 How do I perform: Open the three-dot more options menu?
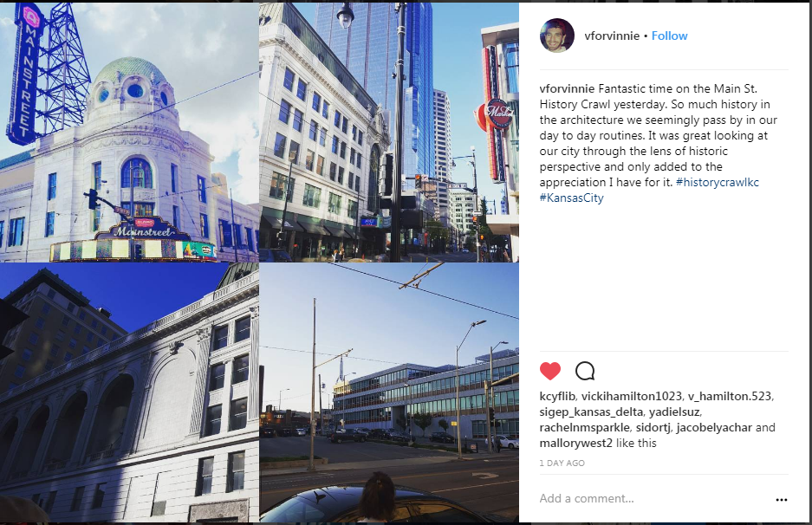pos(782,500)
